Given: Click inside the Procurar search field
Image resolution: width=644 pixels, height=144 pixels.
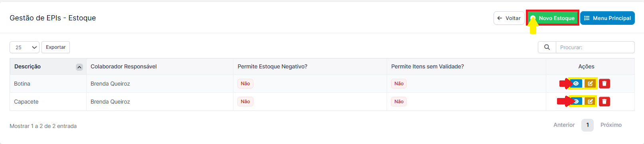Looking at the screenshot, I should coord(595,47).
